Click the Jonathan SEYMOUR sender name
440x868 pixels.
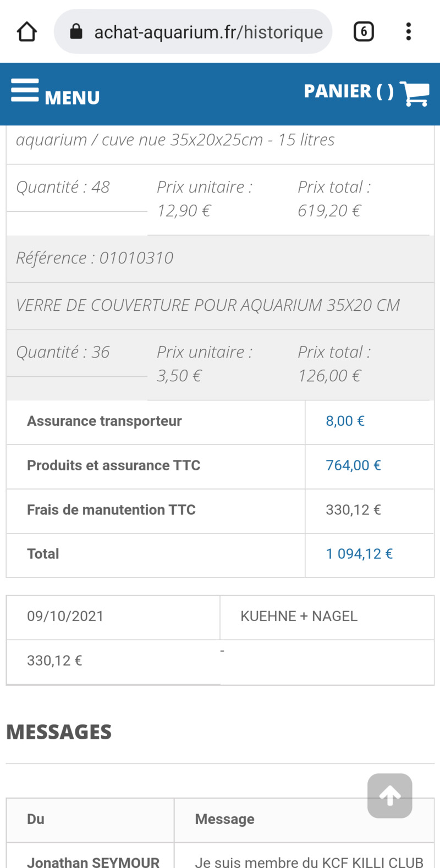click(x=93, y=862)
